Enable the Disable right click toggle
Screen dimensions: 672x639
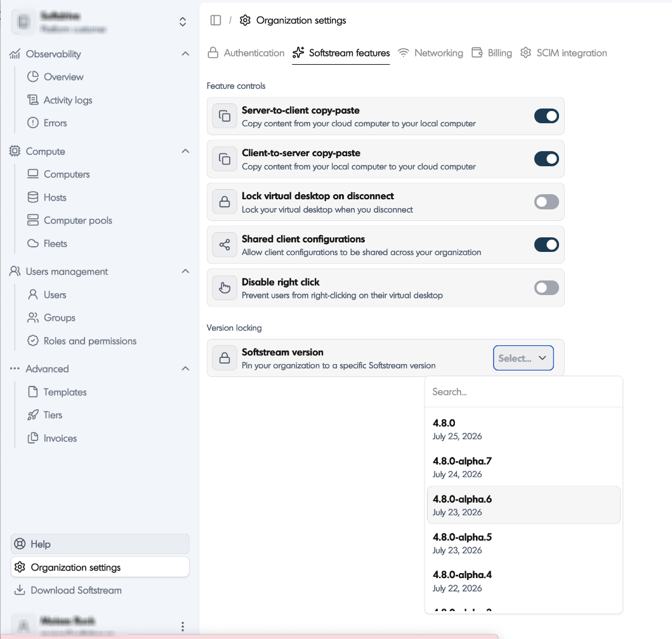[546, 287]
